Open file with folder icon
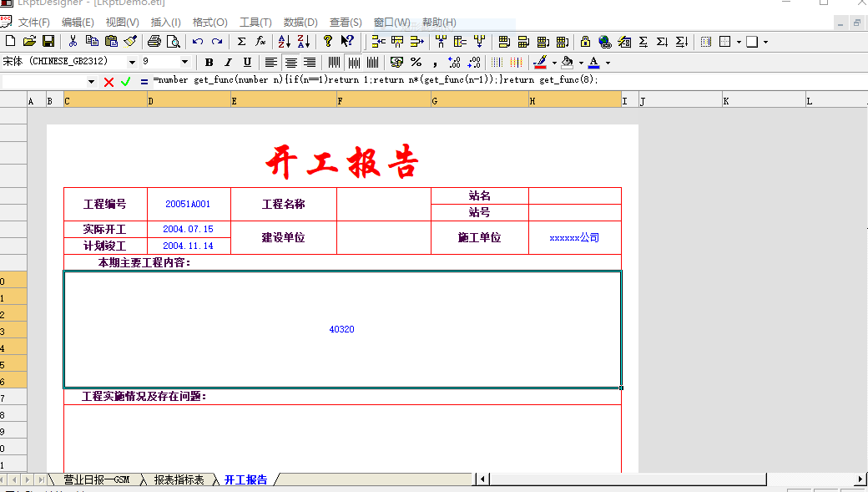Screen dimensions: 868x492 [29, 41]
